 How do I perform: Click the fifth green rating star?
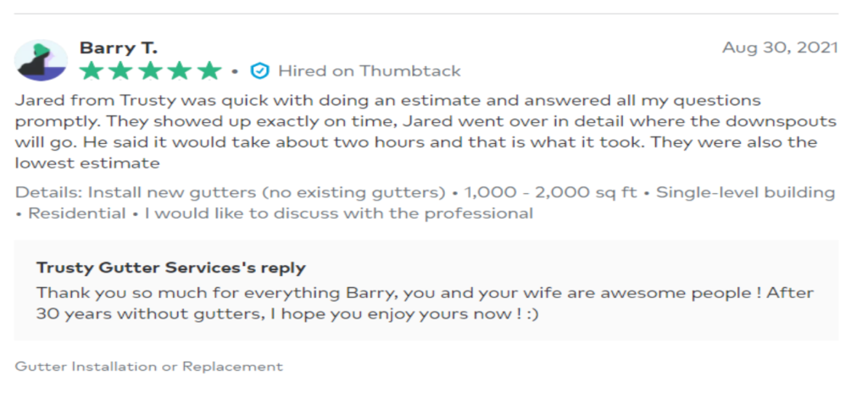(x=210, y=71)
